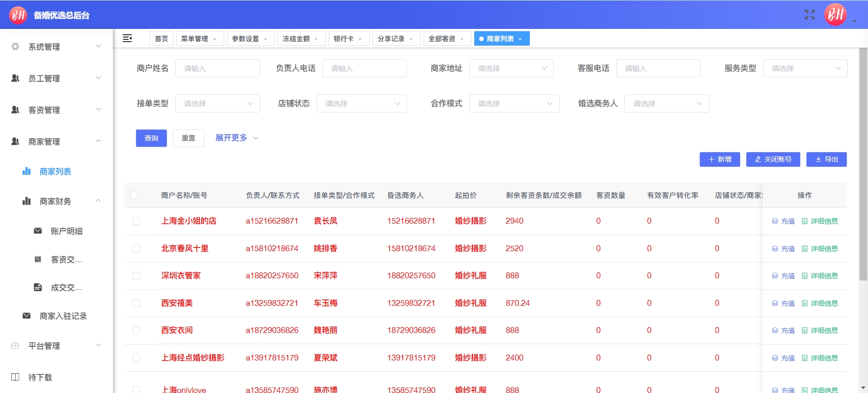
Task: Open the 店铺状态 dropdown
Action: (362, 103)
